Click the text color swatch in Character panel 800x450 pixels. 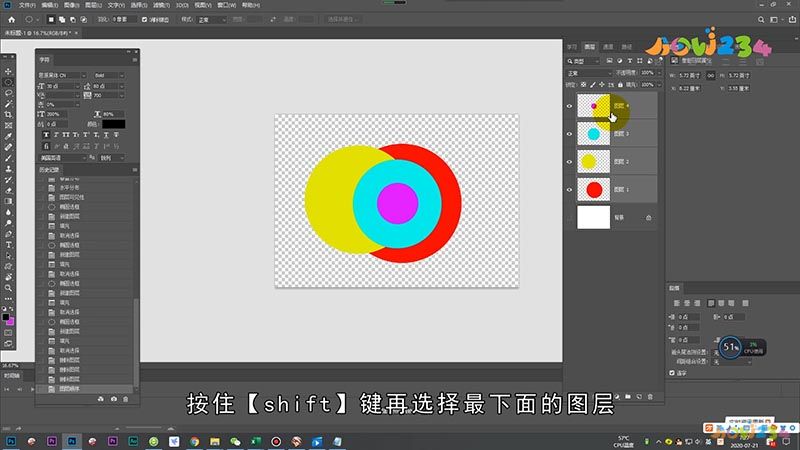113,124
